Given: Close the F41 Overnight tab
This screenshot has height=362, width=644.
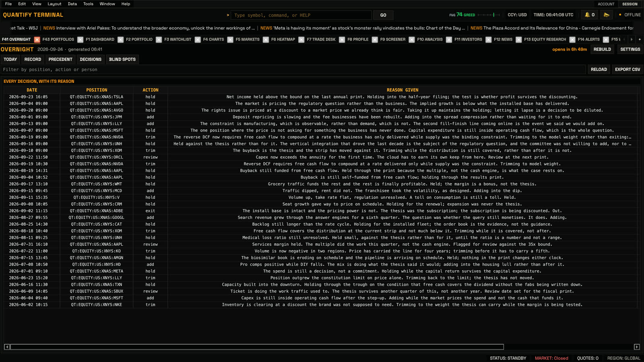Looking at the screenshot, I should pyautogui.click(x=37, y=39).
